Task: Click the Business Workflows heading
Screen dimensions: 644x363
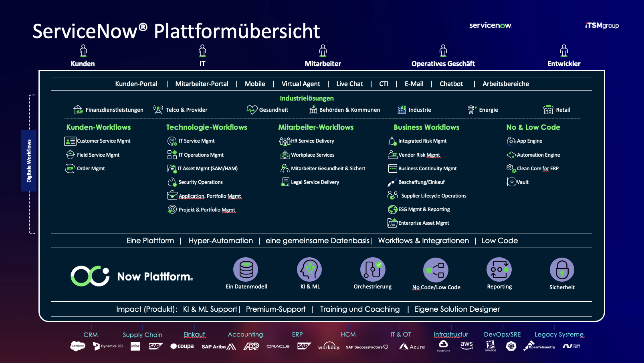Action: coord(426,127)
